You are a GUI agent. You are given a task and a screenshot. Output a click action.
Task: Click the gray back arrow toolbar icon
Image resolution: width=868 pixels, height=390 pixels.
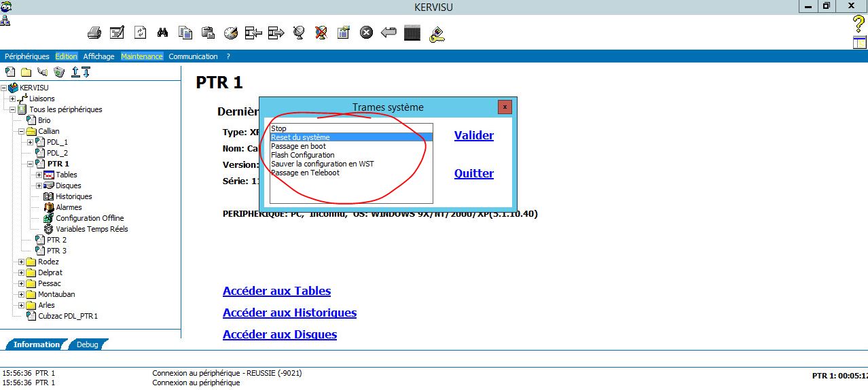click(388, 32)
